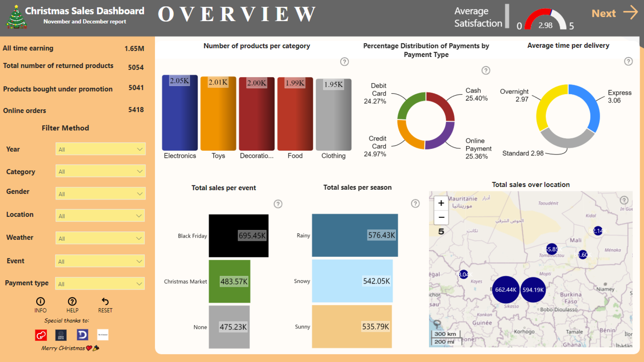Image resolution: width=644 pixels, height=362 pixels.
Task: Click the Total sales over location title
Action: pyautogui.click(x=531, y=185)
